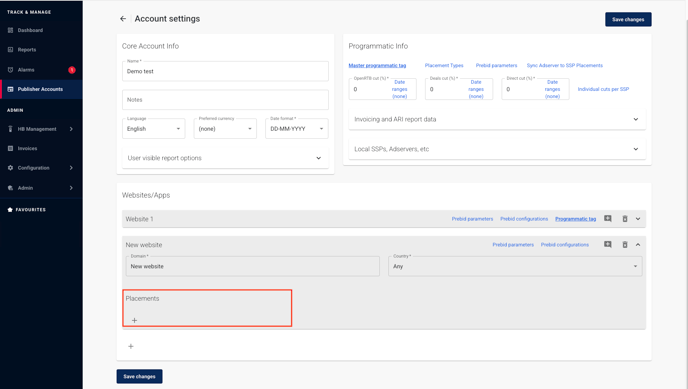This screenshot has height=389, width=688.
Task: Click New website comment icon
Action: click(608, 245)
